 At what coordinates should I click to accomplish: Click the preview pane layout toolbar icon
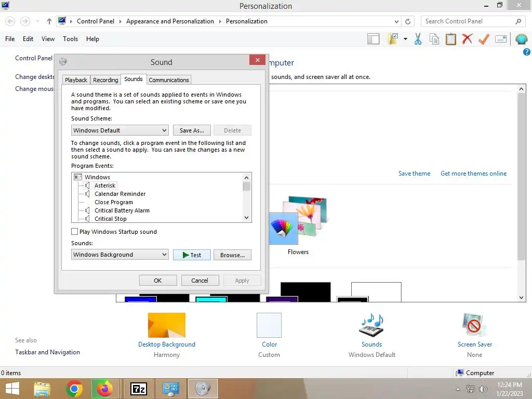tap(373, 39)
